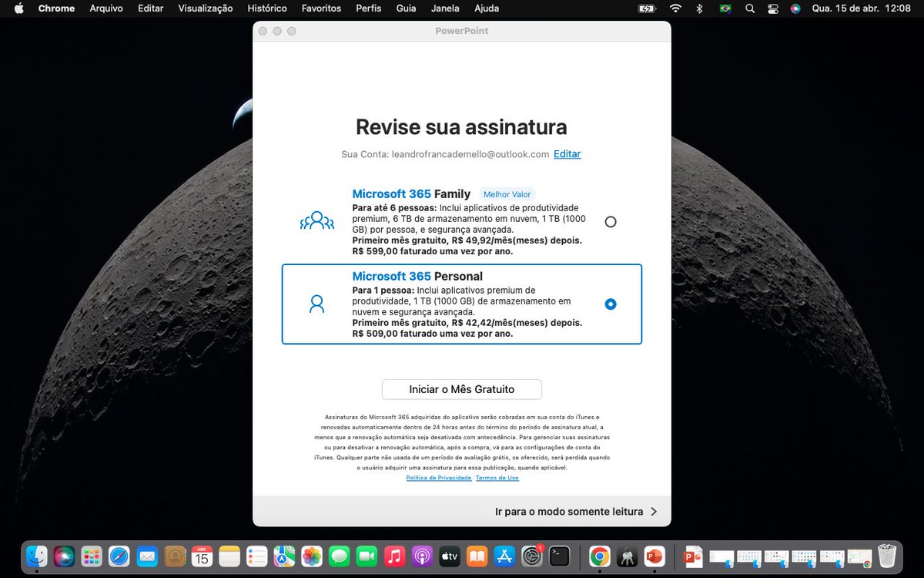Click Siri icon in the menu bar
Viewport: 924px width, 578px height.
795,8
